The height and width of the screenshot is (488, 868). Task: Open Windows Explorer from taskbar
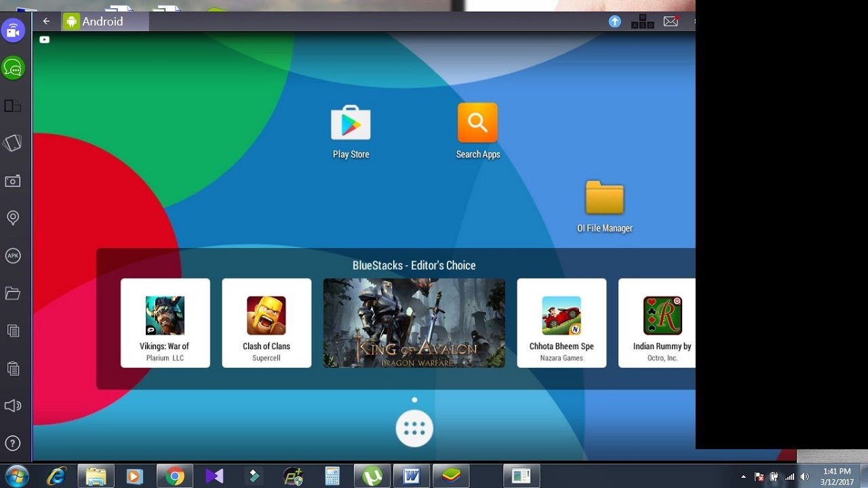(x=96, y=476)
